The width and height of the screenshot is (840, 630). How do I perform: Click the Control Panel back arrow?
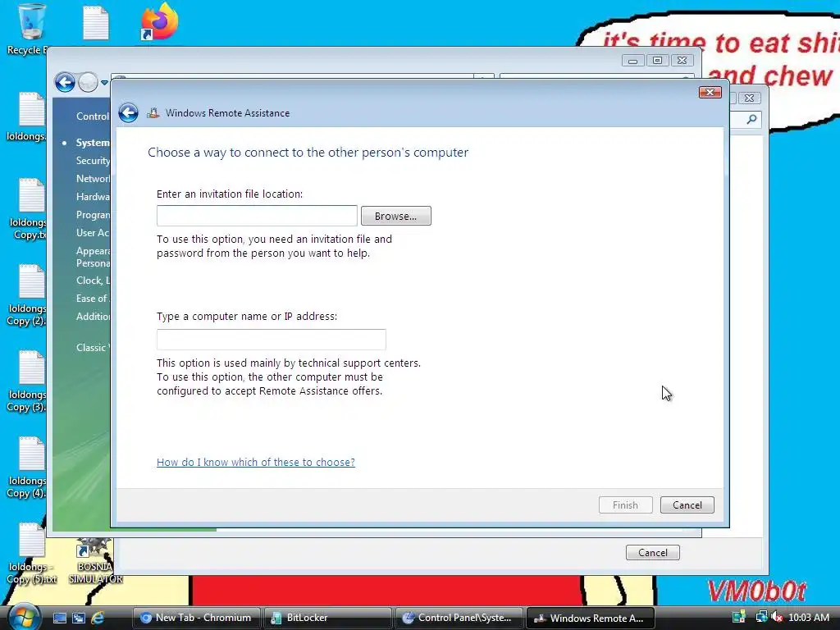(65, 83)
